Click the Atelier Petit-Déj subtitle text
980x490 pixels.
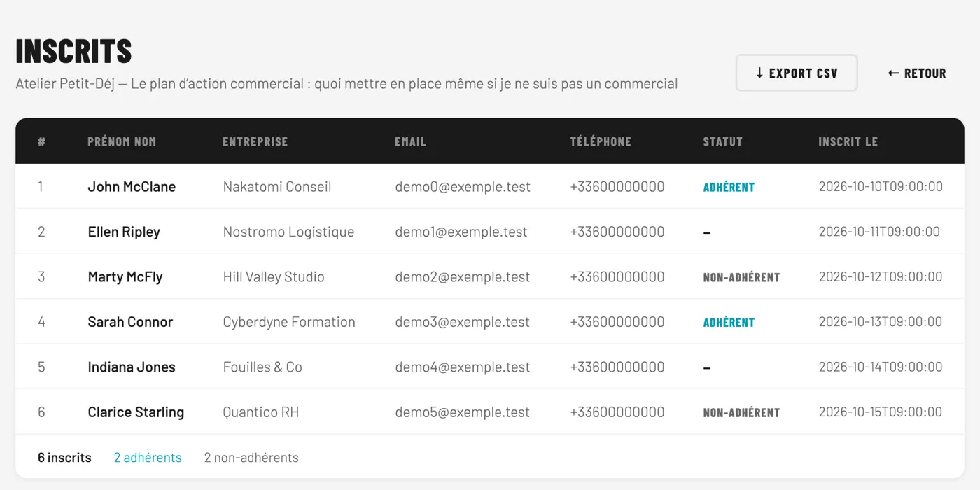click(x=346, y=84)
